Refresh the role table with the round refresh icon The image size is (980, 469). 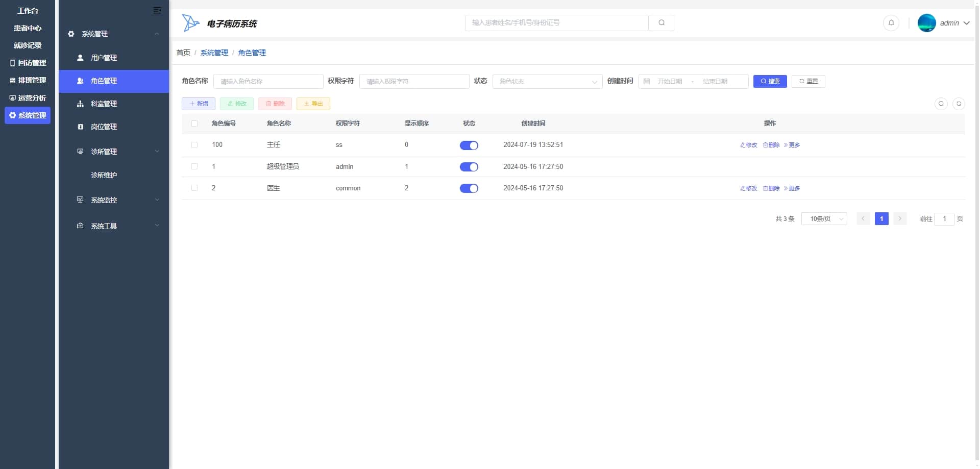[x=959, y=104]
